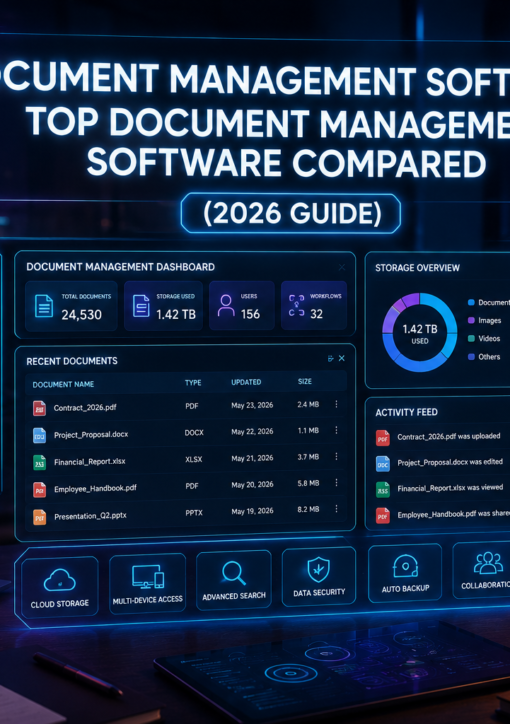Click the XLS icon beside 'Financial_Report.xlsx was viewed'
Screen dimensions: 510x724
click(x=383, y=489)
